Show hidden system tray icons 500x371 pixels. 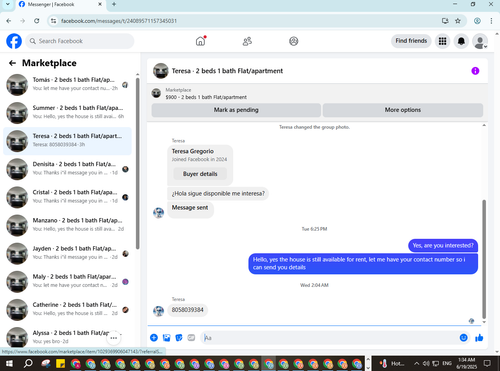(417, 363)
